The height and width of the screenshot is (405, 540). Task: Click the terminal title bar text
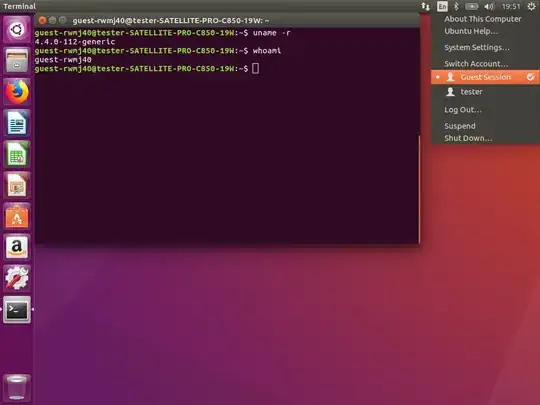click(x=171, y=21)
